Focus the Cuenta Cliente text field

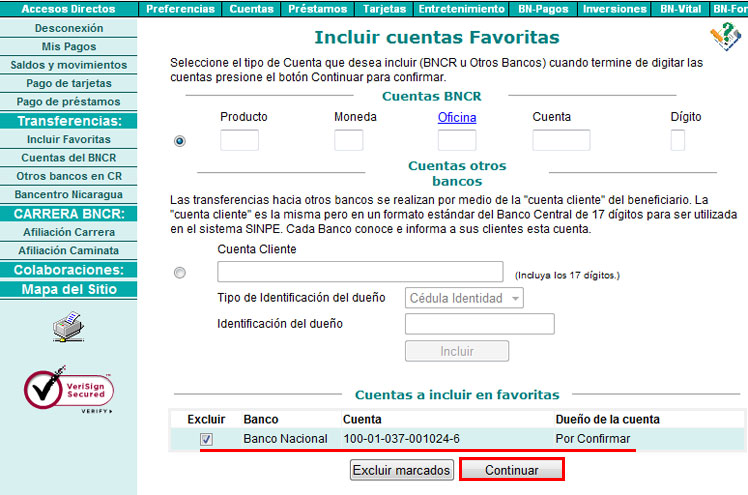[x=360, y=272]
